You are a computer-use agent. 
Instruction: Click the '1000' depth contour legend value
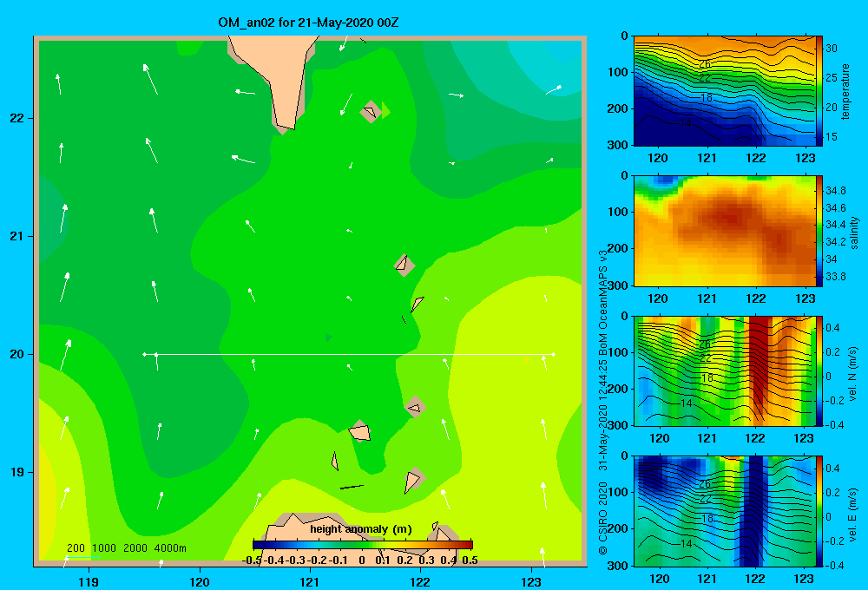point(104,548)
